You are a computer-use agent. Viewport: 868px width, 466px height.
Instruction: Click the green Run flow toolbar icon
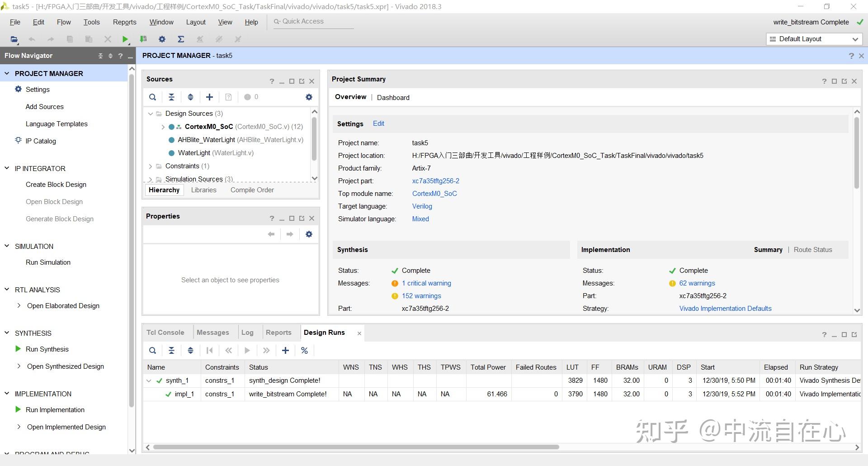coord(125,39)
